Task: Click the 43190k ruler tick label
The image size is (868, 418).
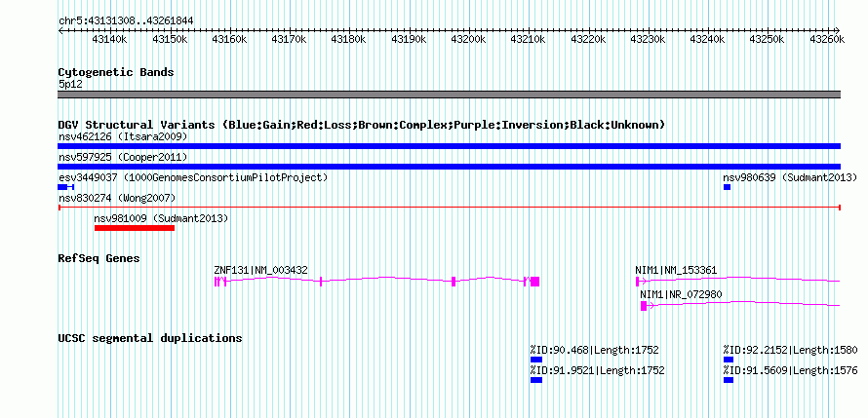Action: (409, 39)
